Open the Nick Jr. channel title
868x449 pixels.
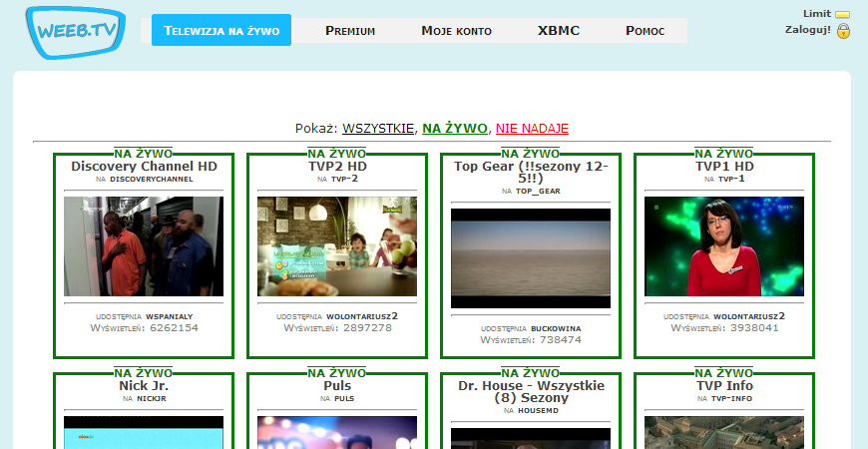point(144,385)
